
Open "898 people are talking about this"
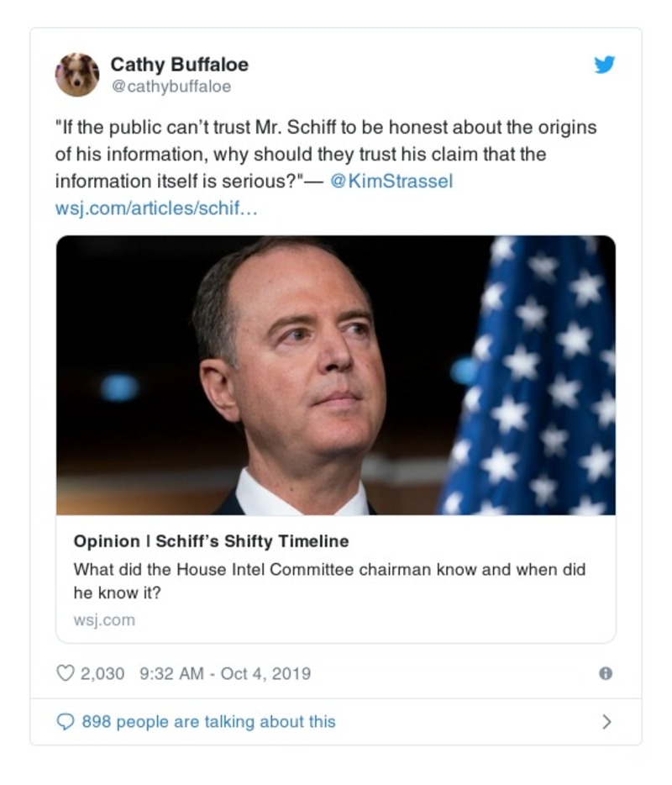coord(208,722)
